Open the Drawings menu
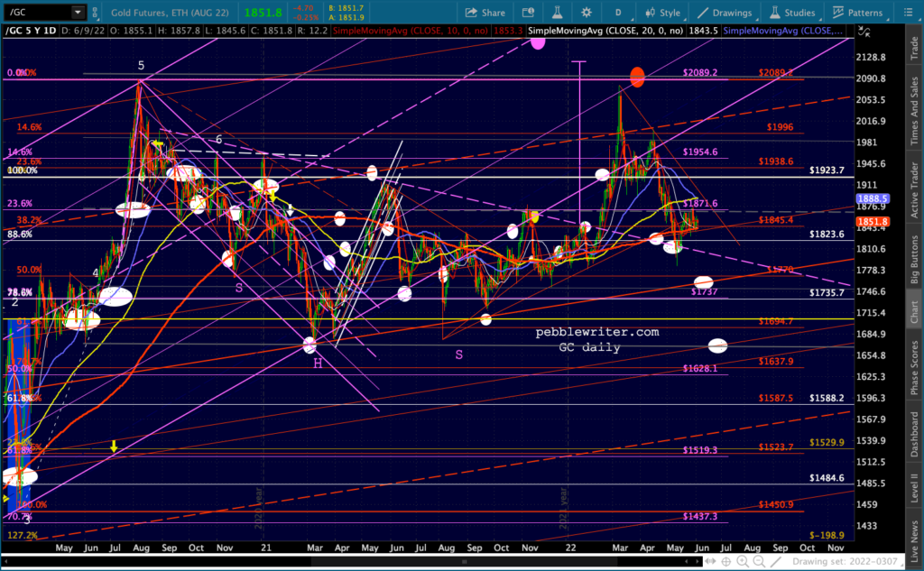Viewport: 924px width, 571px height. pyautogui.click(x=725, y=13)
